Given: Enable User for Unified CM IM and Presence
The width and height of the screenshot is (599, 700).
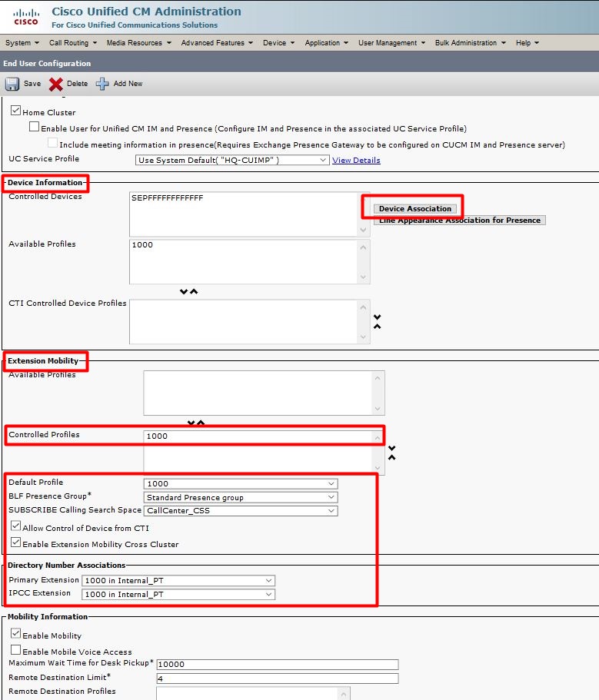Looking at the screenshot, I should click(34, 127).
